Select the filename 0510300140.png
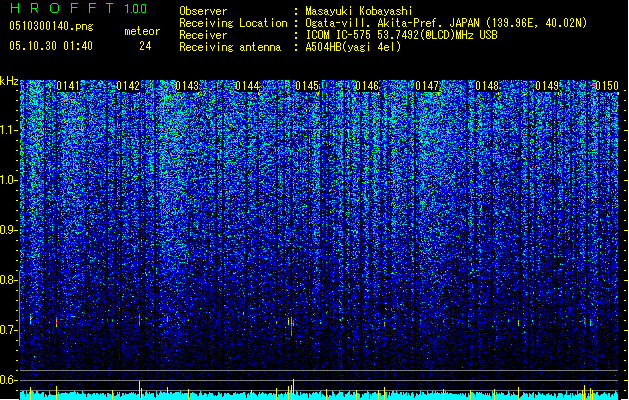Viewport: 629px width, 400px height. click(51, 26)
